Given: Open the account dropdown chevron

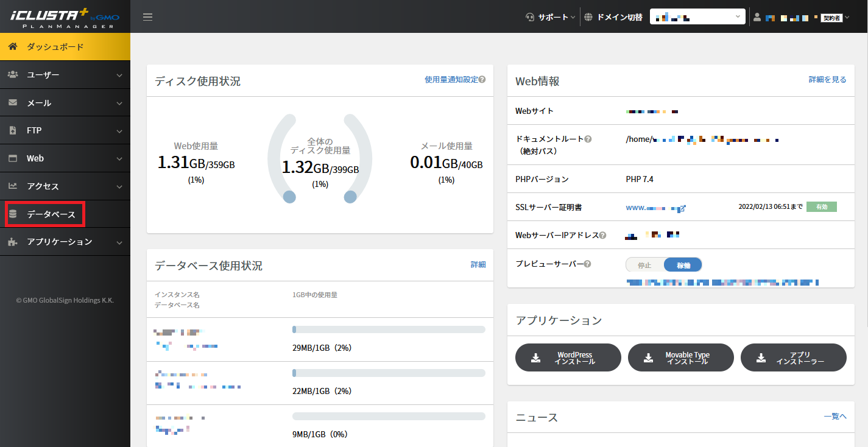Looking at the screenshot, I should point(847,18).
